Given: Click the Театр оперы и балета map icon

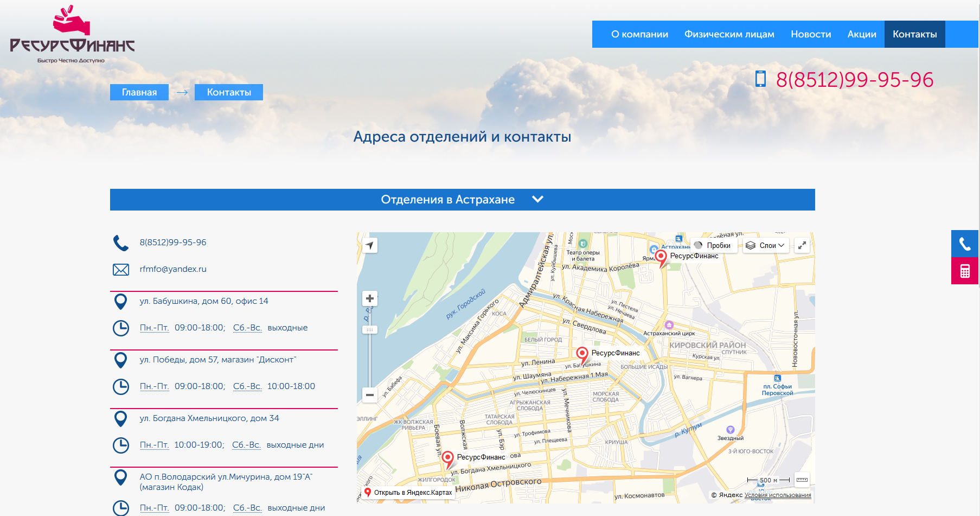Looking at the screenshot, I should (582, 244).
